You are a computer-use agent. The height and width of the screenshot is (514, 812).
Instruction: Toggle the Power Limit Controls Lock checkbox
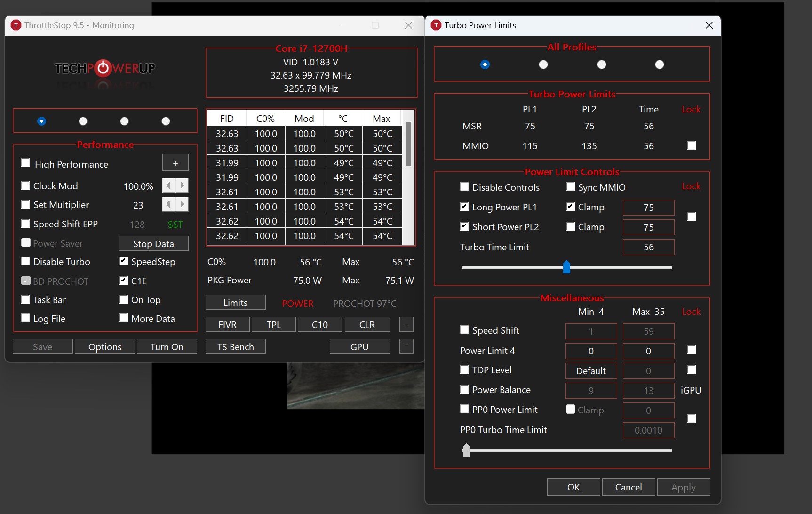691,217
